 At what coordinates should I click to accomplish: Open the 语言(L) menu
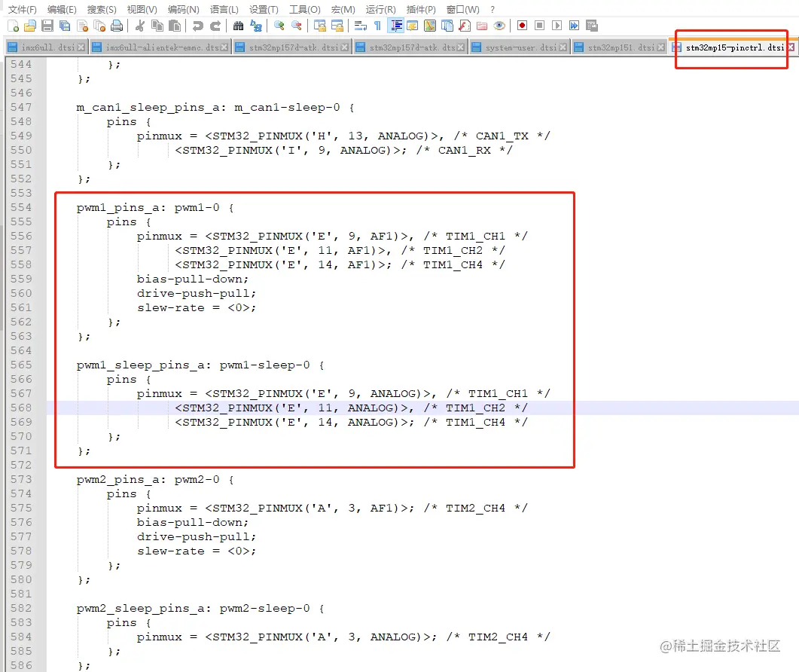(x=224, y=9)
